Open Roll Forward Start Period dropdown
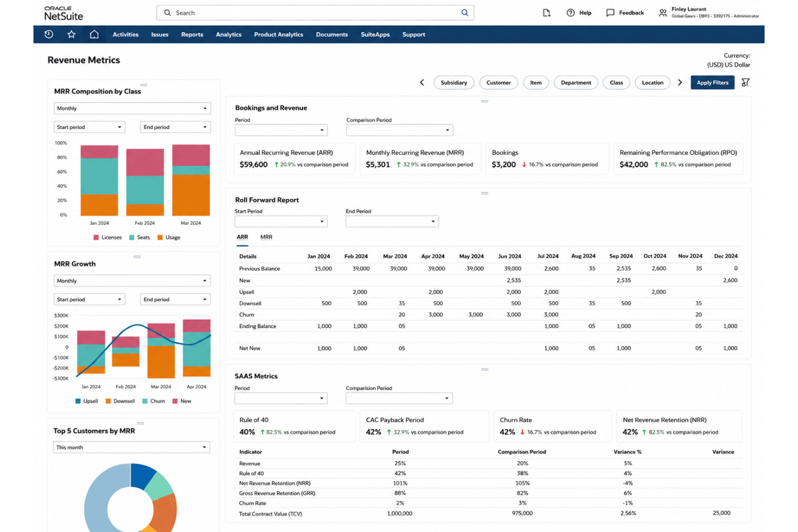This screenshot has height=532, width=798. coord(281,222)
